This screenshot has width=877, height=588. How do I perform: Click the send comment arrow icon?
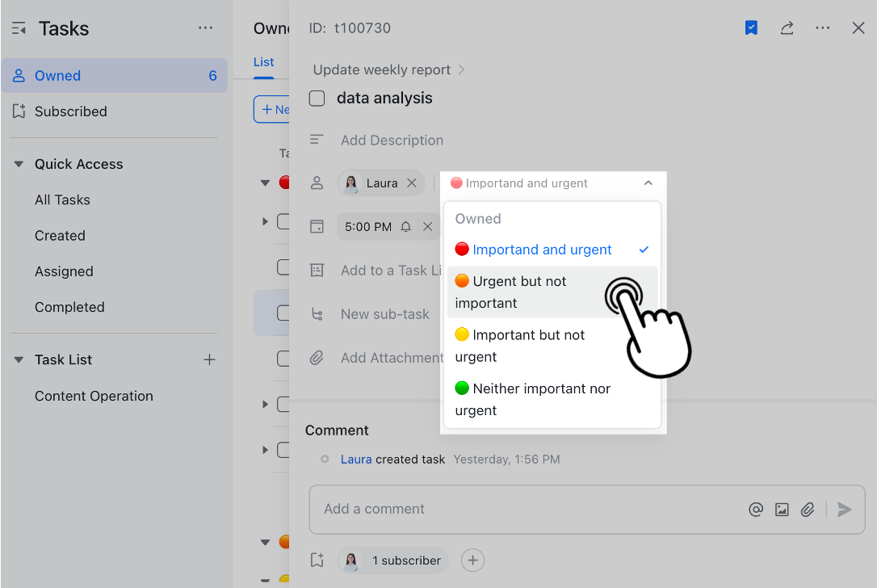pos(844,509)
